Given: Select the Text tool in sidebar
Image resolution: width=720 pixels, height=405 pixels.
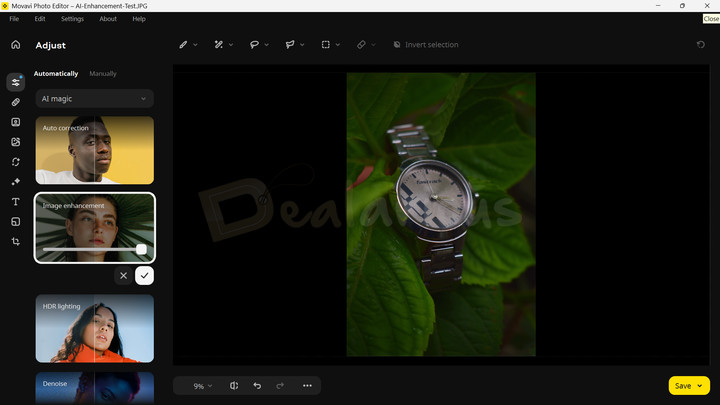Looking at the screenshot, I should coord(16,202).
